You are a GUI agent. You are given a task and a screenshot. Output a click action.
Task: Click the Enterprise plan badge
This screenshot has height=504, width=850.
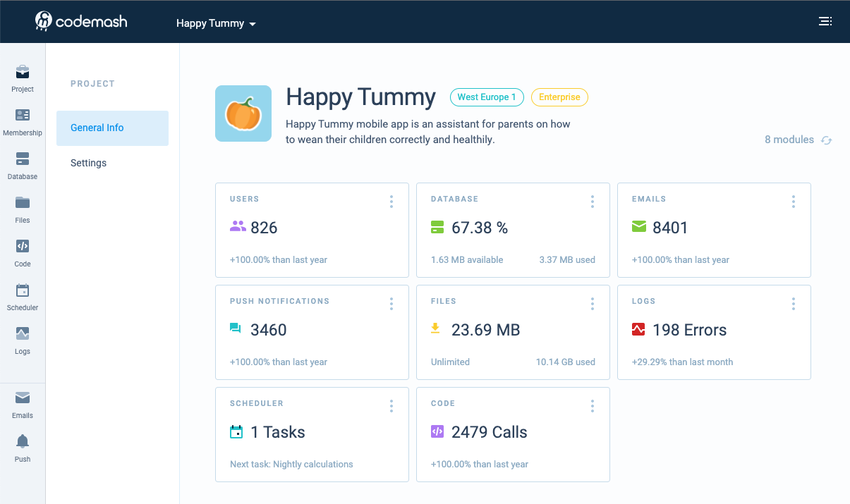559,97
